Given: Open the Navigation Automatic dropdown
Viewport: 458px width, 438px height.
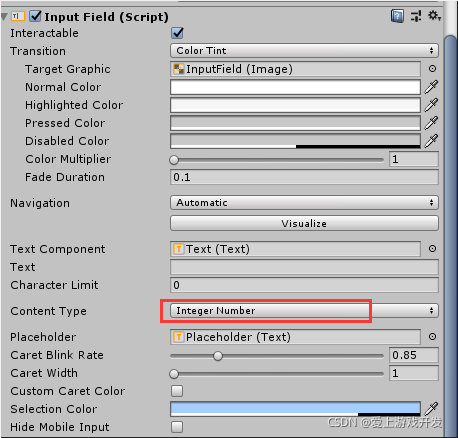Looking at the screenshot, I should point(304,203).
